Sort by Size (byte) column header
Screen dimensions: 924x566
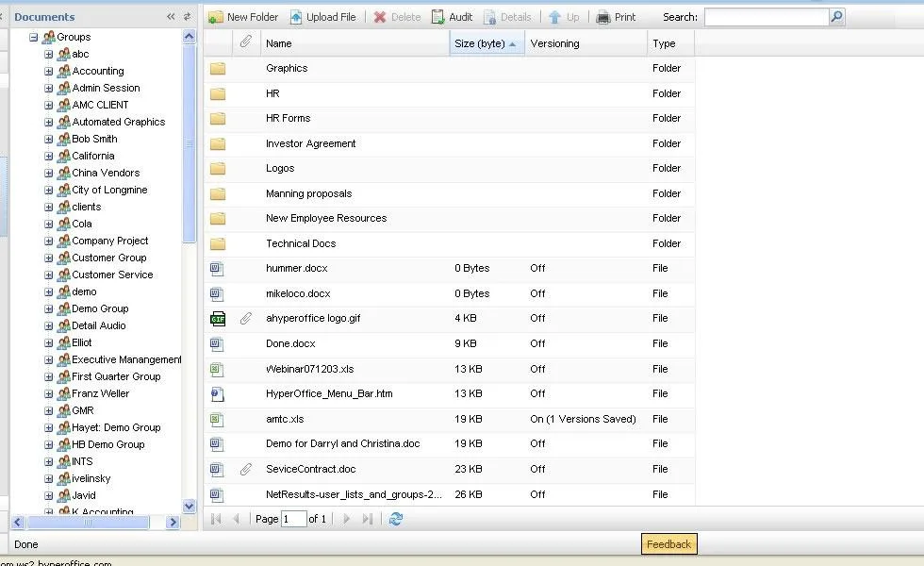tap(487, 43)
